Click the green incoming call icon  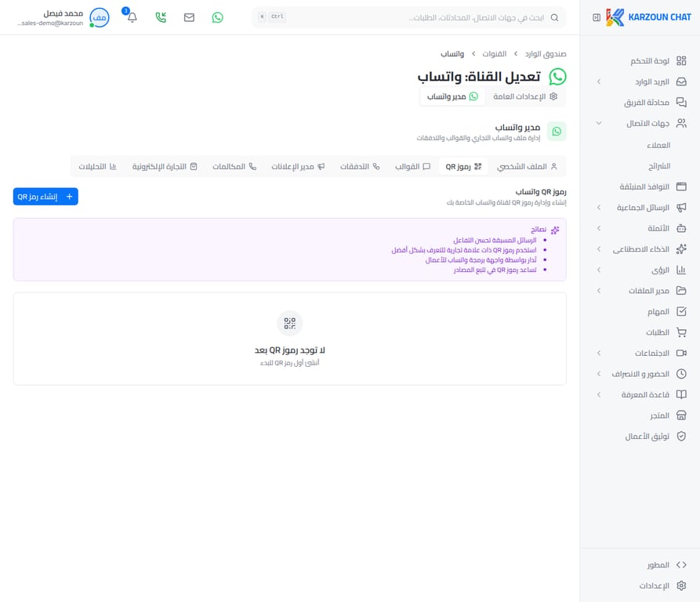(161, 17)
